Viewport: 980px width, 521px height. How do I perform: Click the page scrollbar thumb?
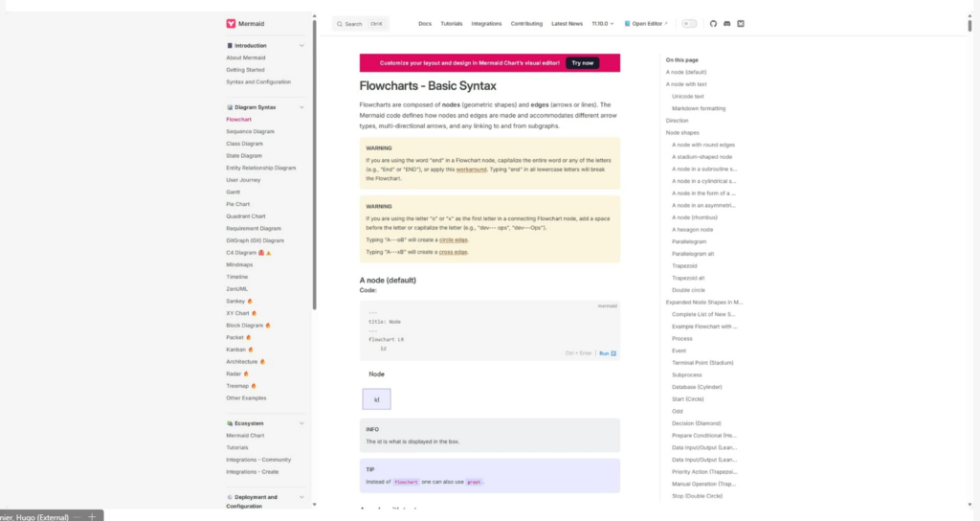969,26
